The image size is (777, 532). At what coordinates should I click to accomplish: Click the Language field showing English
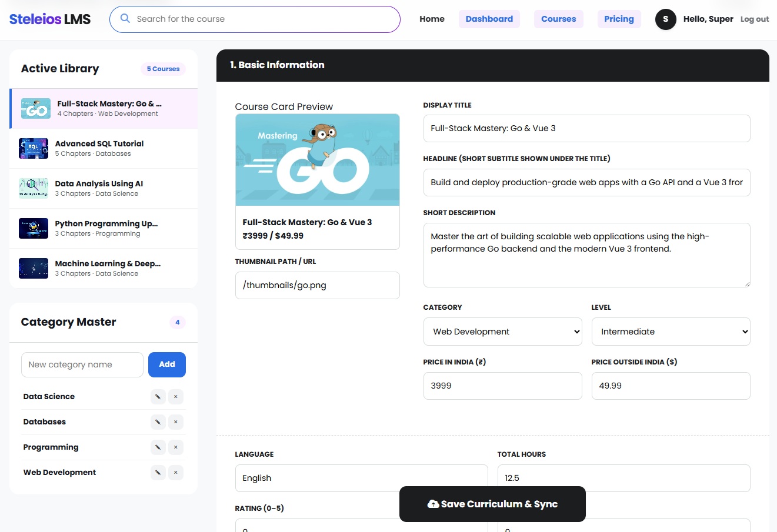[361, 478]
